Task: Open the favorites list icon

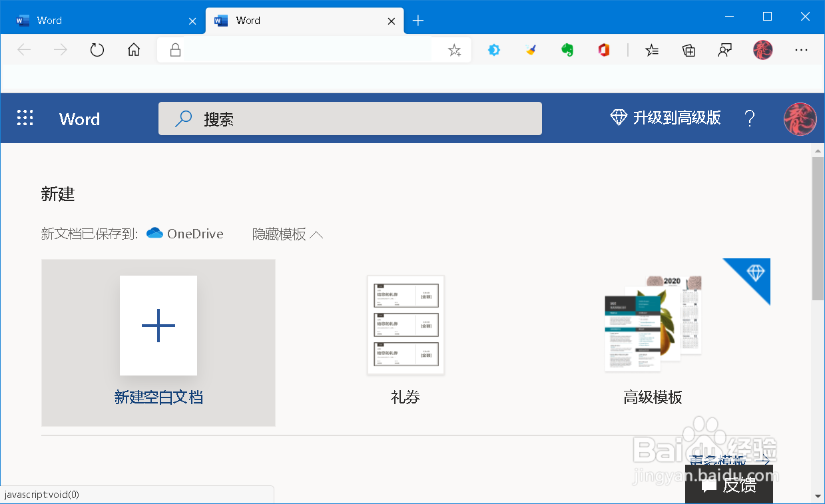Action: tap(653, 50)
